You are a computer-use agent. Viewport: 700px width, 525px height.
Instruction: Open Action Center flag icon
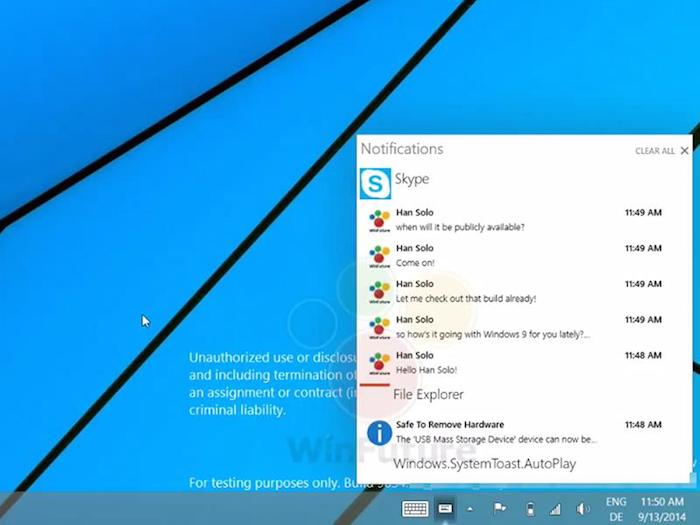pos(500,508)
